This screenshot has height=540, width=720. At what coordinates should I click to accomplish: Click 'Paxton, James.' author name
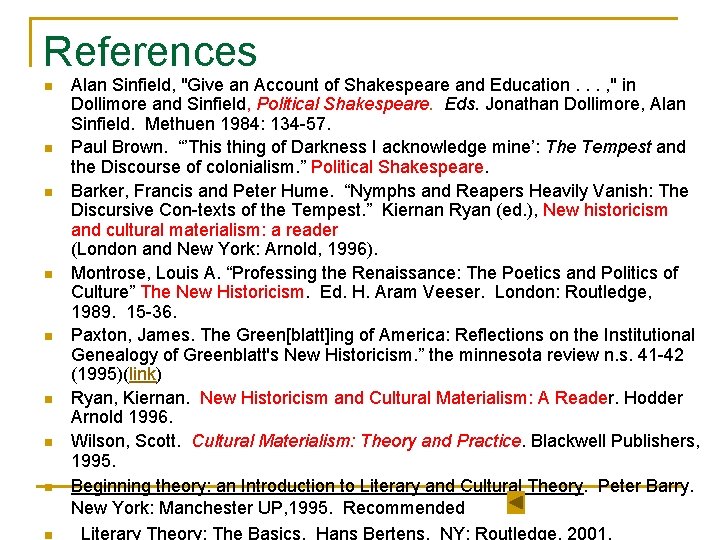pyautogui.click(x=133, y=335)
